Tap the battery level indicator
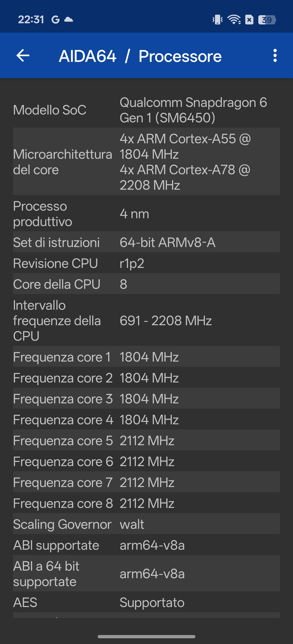 click(267, 20)
